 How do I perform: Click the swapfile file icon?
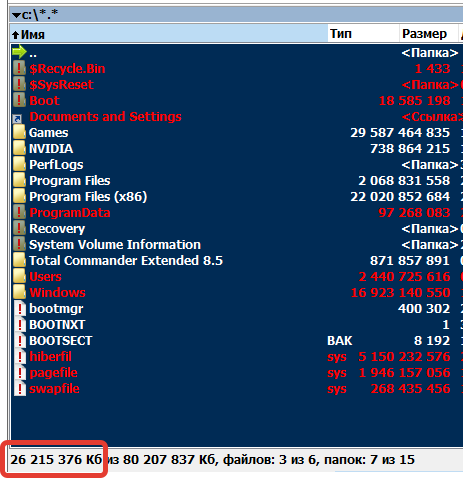[20, 389]
